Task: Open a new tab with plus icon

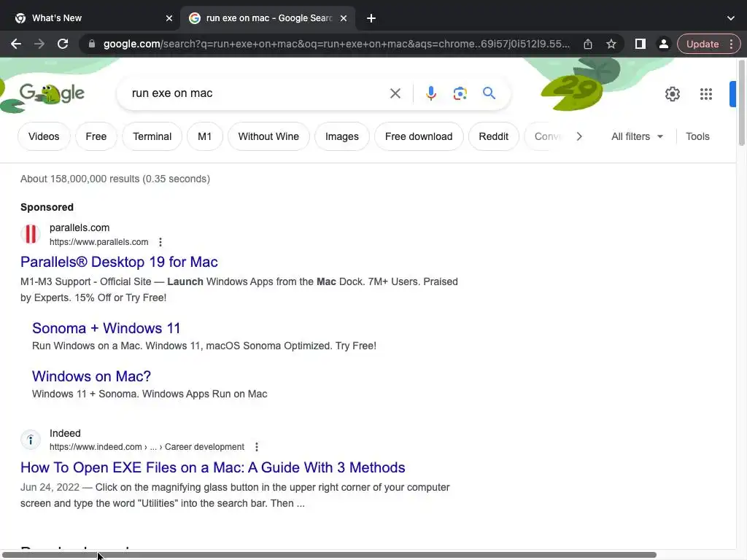Action: [371, 18]
